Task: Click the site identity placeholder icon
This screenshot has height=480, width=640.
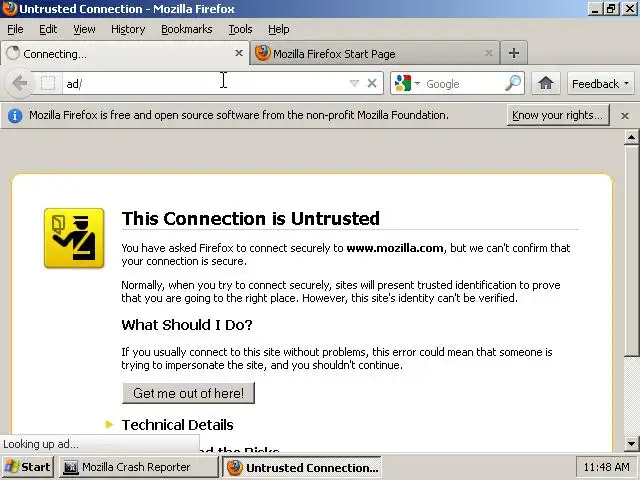Action: point(48,84)
